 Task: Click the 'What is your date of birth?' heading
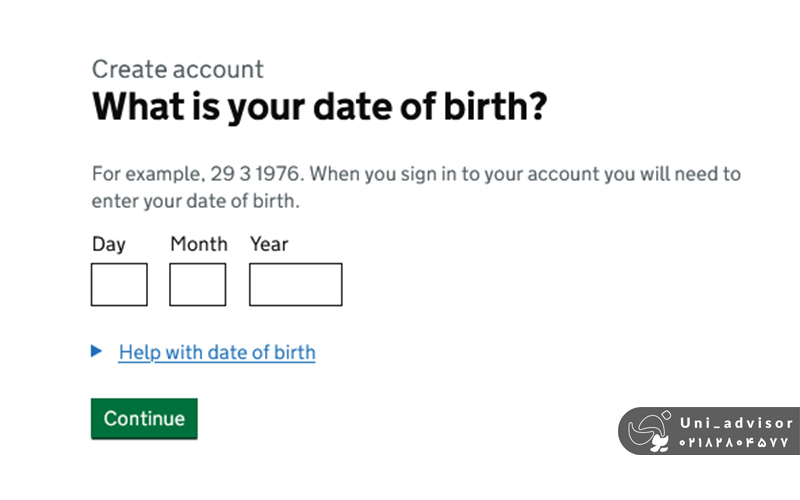(x=319, y=107)
